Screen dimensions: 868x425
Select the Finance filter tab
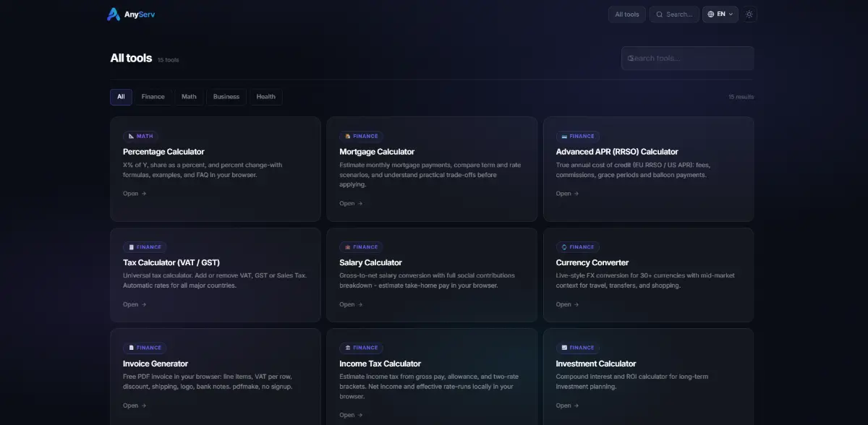[153, 97]
